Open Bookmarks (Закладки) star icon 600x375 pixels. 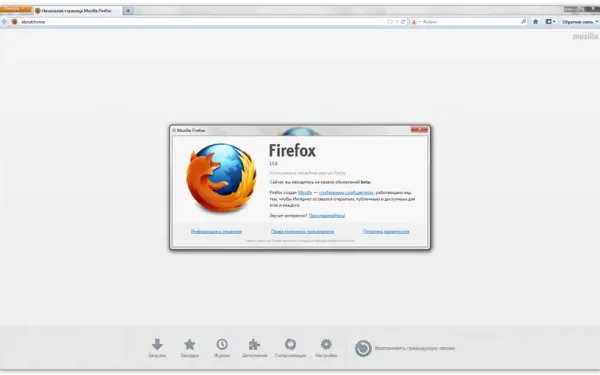(190, 348)
